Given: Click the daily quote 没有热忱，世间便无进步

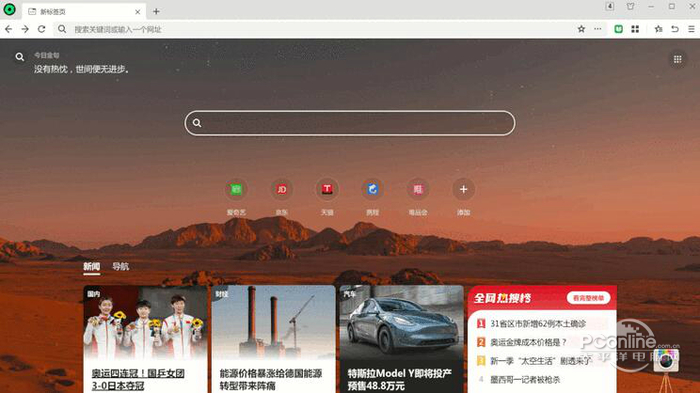Looking at the screenshot, I should coord(82,69).
